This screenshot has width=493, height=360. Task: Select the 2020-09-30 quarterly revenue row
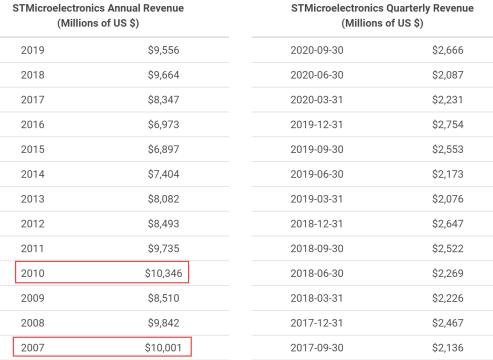372,50
